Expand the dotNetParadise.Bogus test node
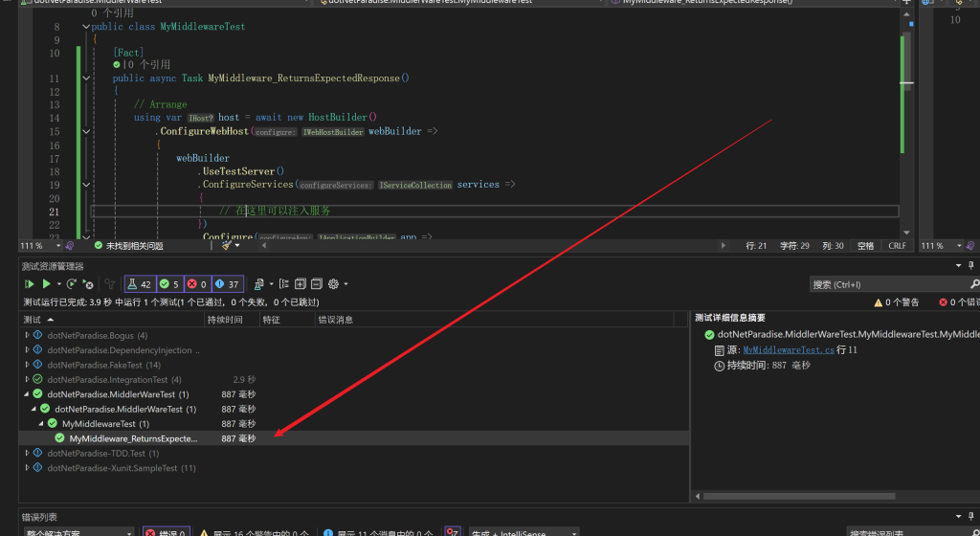This screenshot has height=536, width=980. 27,336
